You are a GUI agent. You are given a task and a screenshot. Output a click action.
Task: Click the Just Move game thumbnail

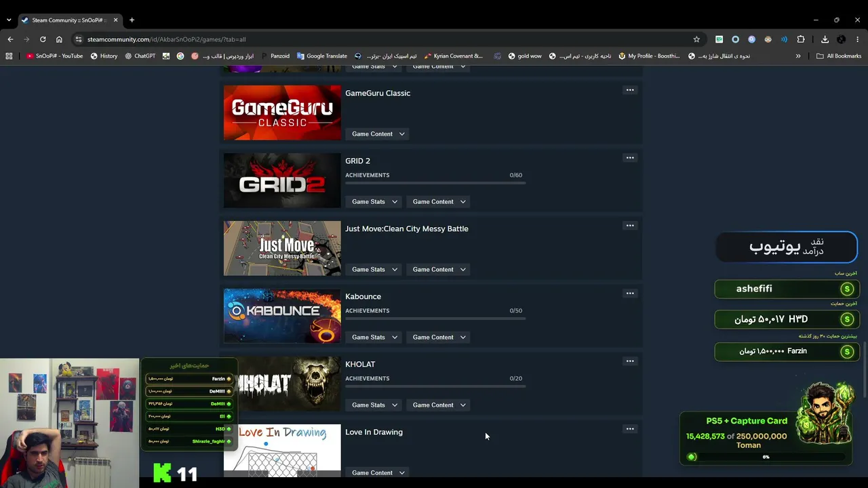click(282, 248)
